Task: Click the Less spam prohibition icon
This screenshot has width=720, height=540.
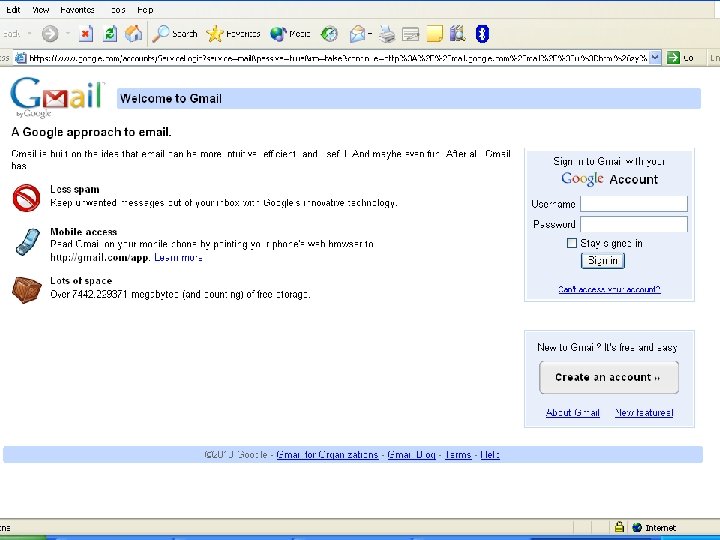Action: pos(26,198)
